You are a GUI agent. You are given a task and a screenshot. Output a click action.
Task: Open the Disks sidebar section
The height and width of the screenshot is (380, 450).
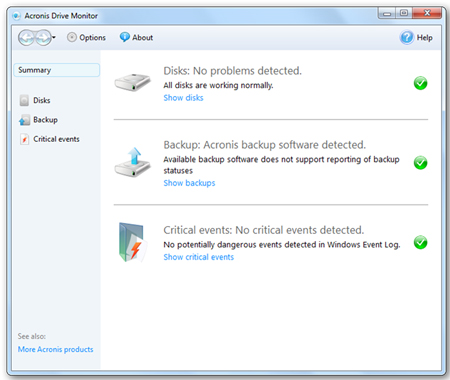(42, 100)
